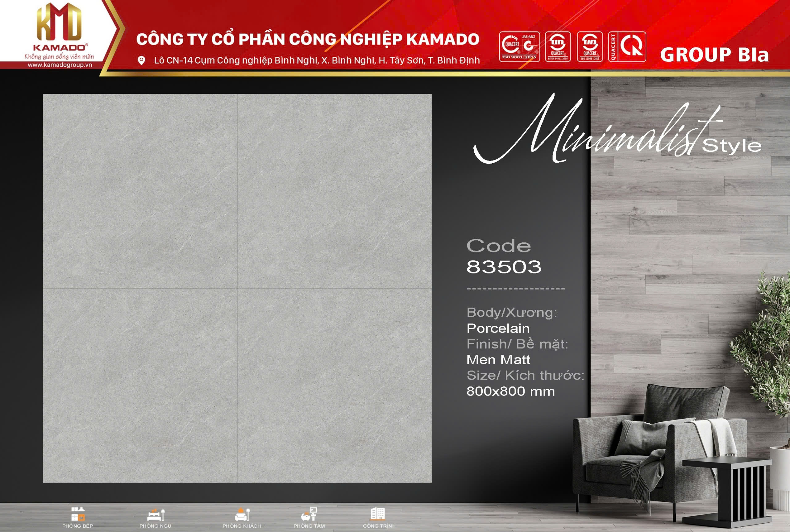The image size is (790, 532).
Task: Click the address line Lô CN-14 Cụm Công nghiệp
Action: point(317,60)
